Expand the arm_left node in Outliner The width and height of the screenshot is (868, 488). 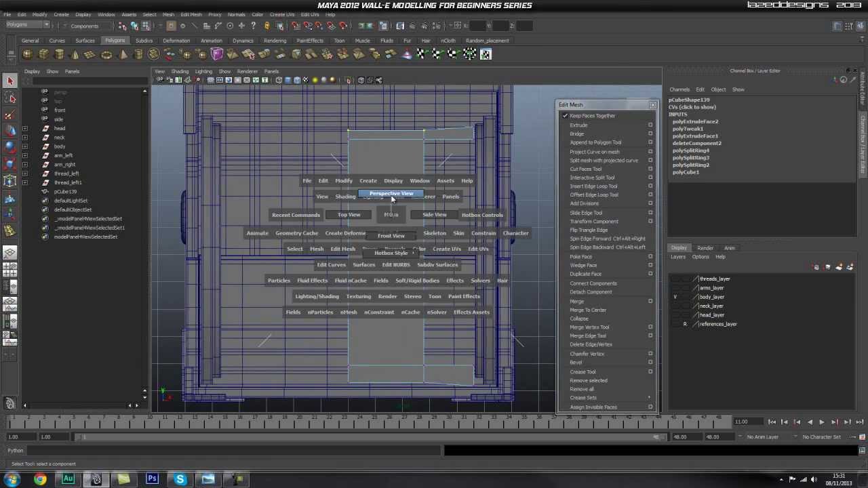coord(25,155)
